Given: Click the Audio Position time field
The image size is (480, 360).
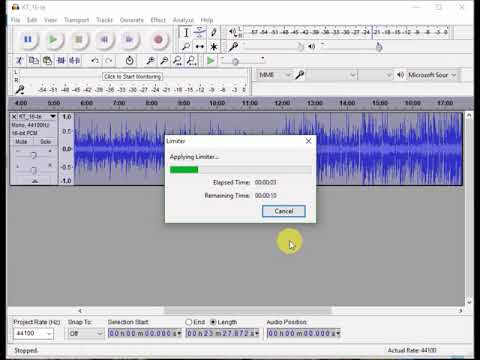Looking at the screenshot, I should (303, 333).
